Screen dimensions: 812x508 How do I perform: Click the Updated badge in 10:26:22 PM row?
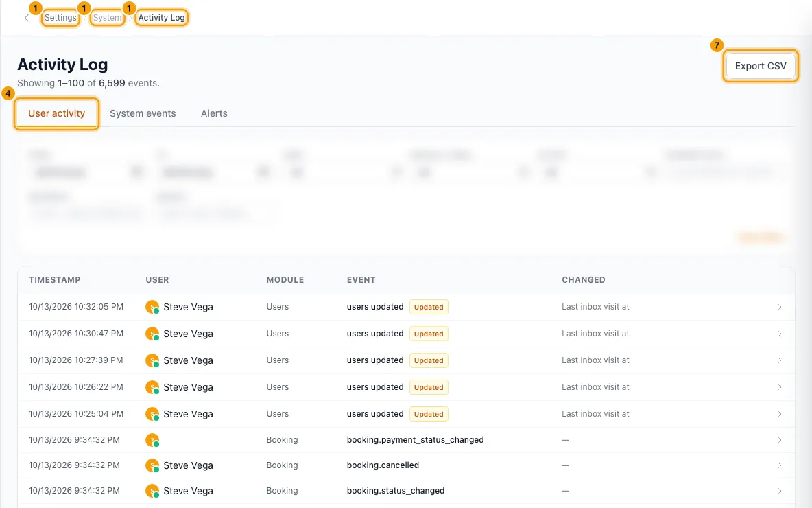[429, 387]
